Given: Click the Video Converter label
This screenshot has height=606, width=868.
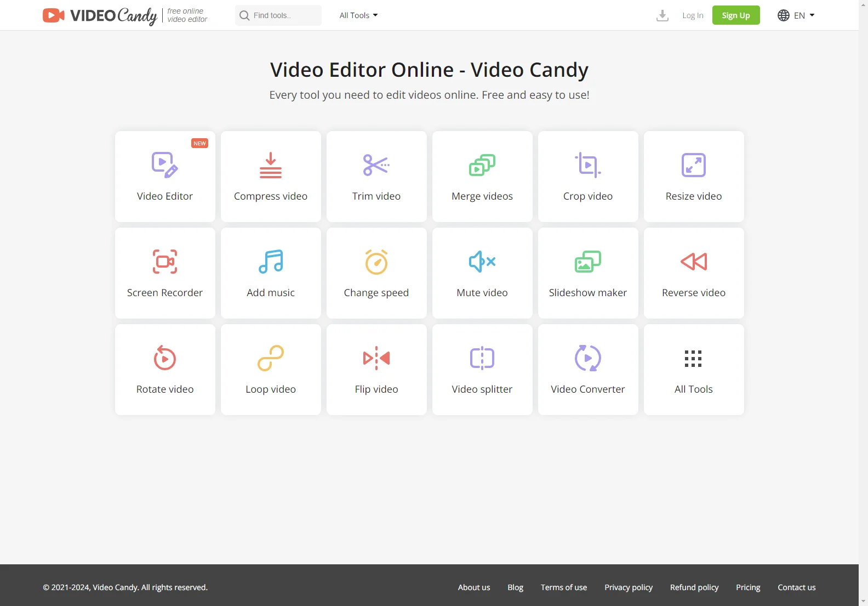Looking at the screenshot, I should tap(588, 389).
